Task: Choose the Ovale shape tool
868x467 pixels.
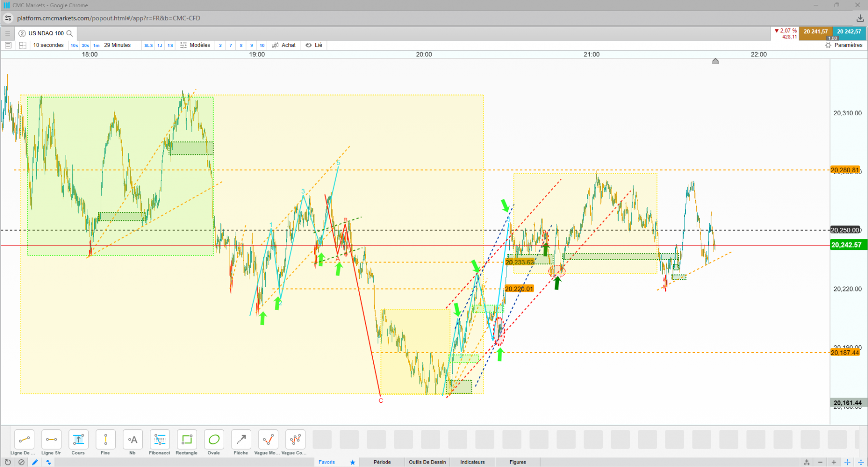Action: tap(214, 442)
